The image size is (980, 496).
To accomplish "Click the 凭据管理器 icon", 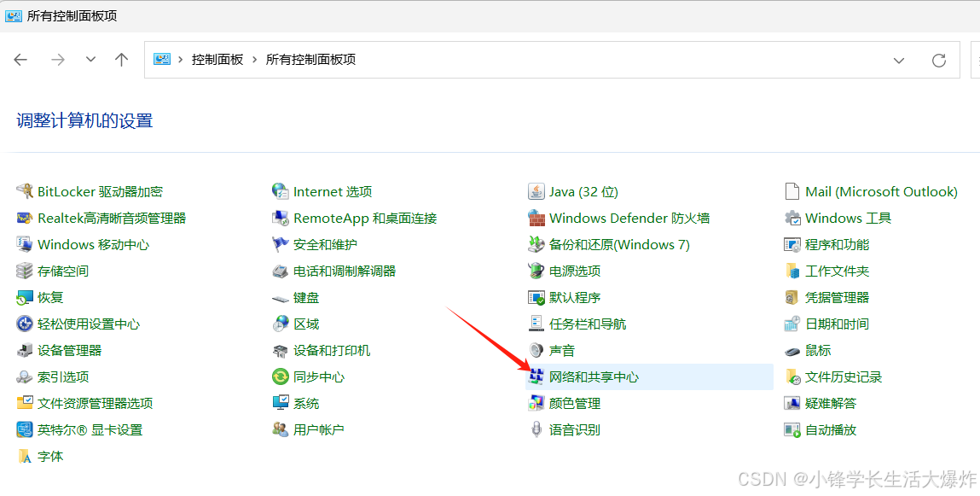I will 792,298.
